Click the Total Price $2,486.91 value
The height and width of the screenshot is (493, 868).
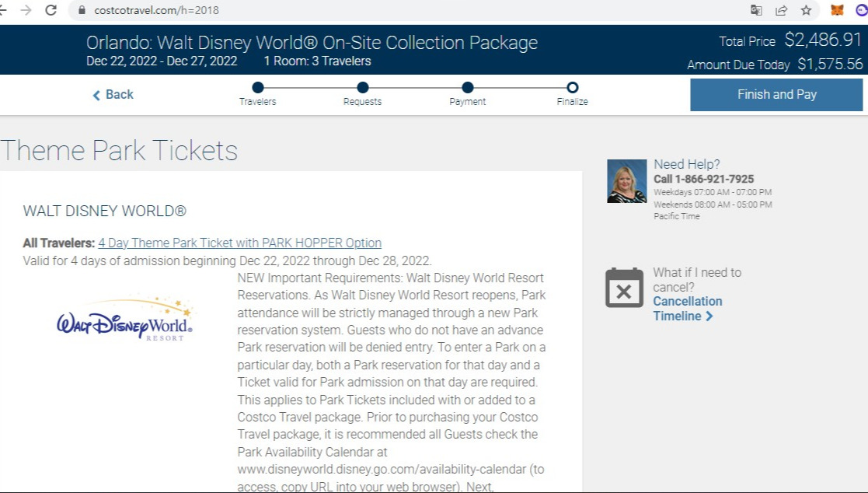tap(823, 40)
